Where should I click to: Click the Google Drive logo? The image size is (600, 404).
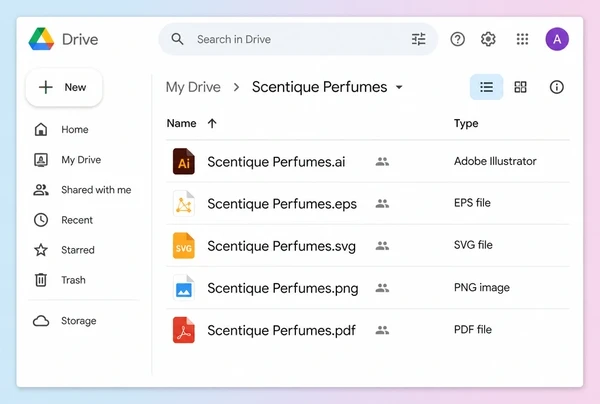tap(41, 39)
